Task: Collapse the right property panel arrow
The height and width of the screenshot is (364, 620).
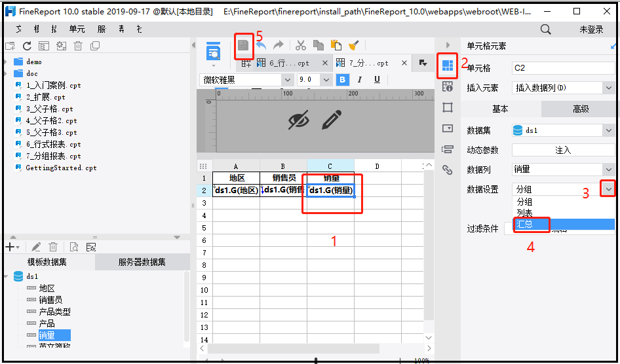Action: tap(448, 45)
